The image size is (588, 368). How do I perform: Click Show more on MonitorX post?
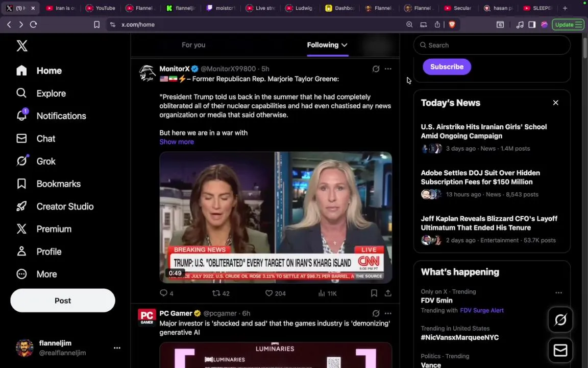pyautogui.click(x=177, y=142)
